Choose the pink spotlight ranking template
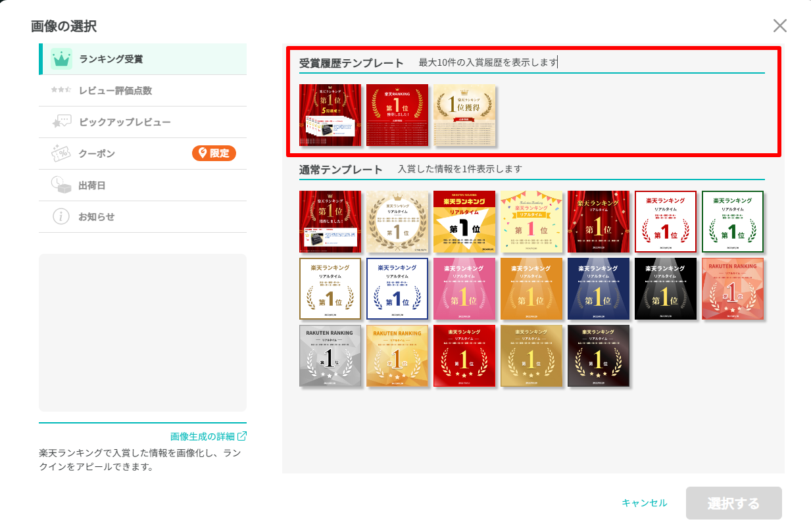The width and height of the screenshot is (811, 532). pos(464,289)
